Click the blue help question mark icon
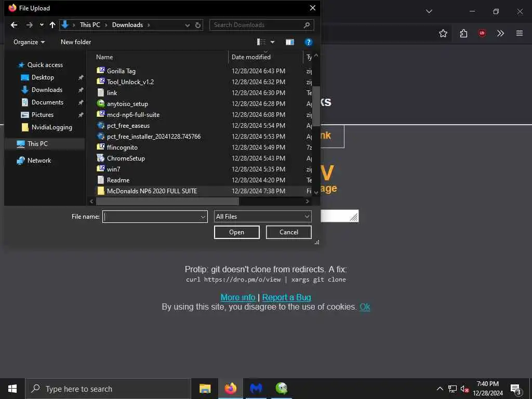 [308, 42]
